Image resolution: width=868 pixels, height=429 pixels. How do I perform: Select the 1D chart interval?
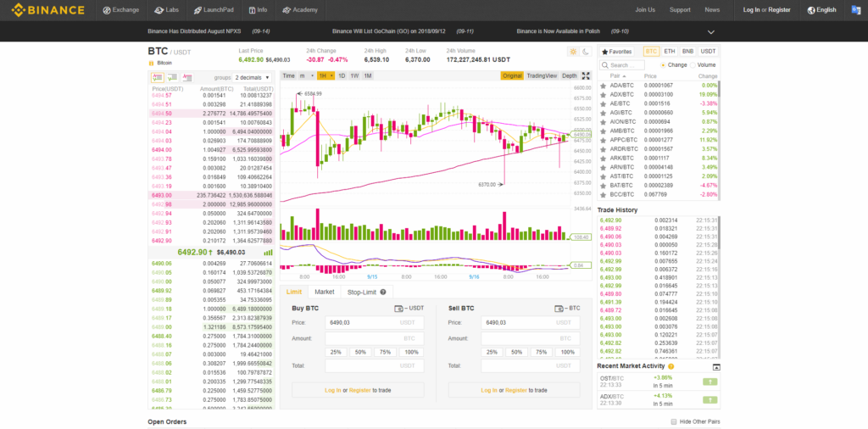point(342,75)
